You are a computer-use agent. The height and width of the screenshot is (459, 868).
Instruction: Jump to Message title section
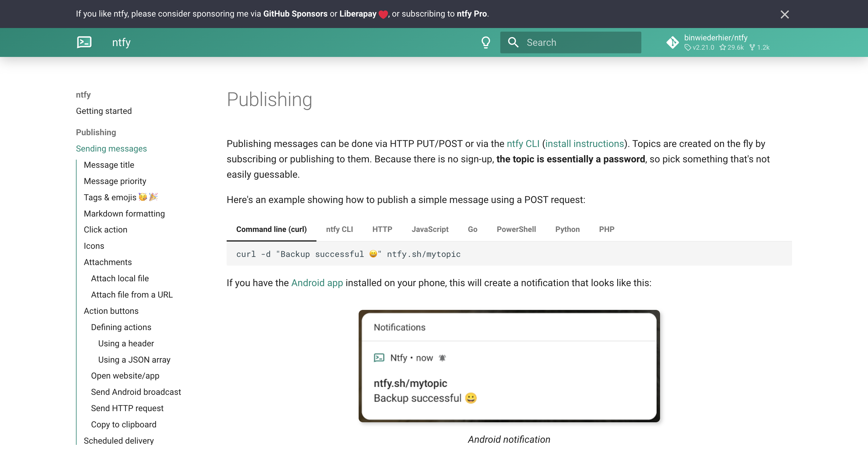tap(109, 165)
